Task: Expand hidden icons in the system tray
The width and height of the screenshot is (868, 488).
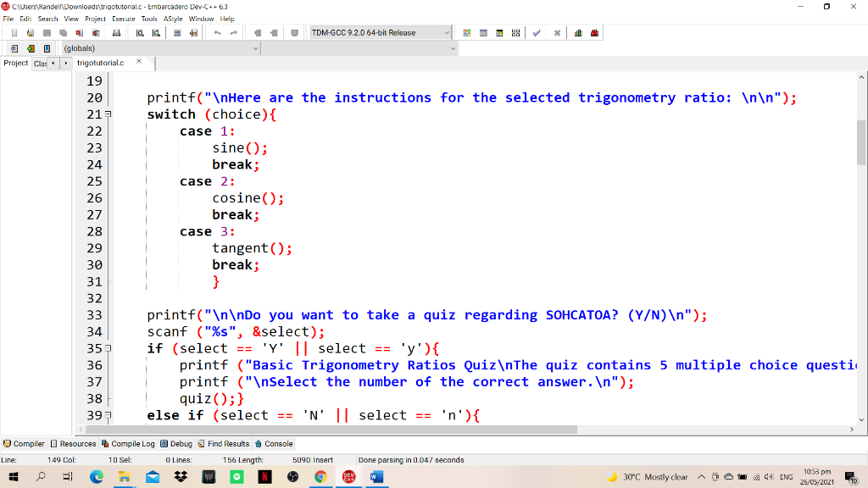Action: pos(701,476)
